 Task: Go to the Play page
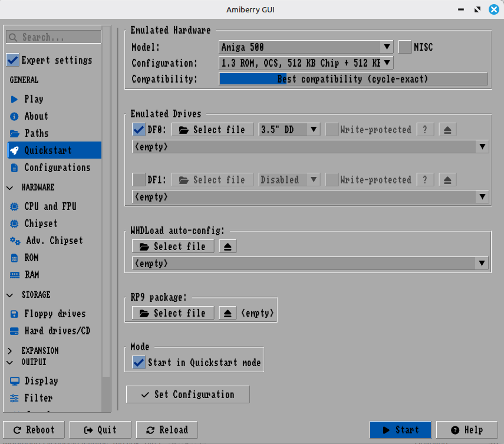[54, 99]
